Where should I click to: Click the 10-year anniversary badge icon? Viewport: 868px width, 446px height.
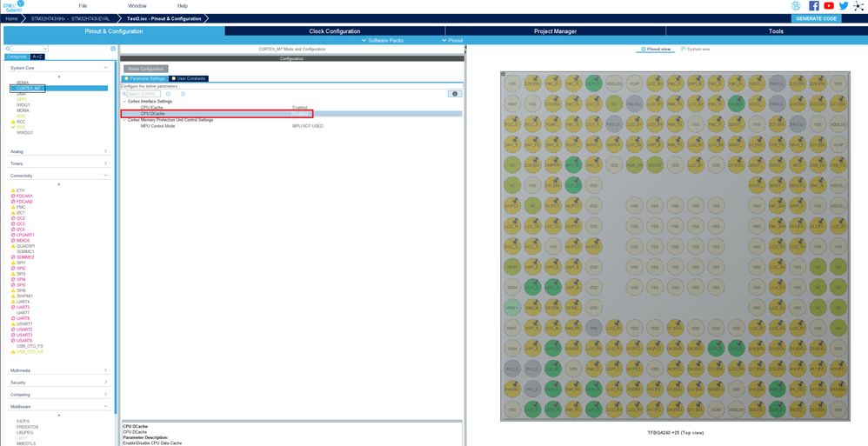(796, 6)
